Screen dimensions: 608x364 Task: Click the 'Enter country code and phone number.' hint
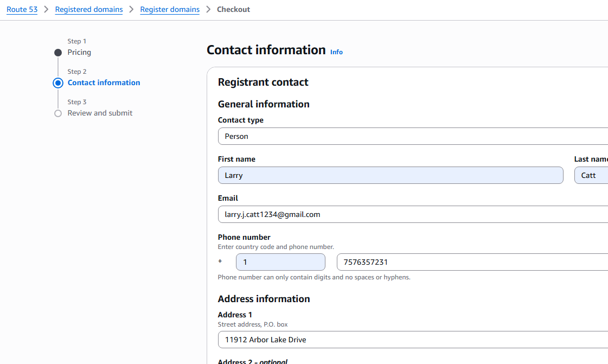pyautogui.click(x=276, y=247)
